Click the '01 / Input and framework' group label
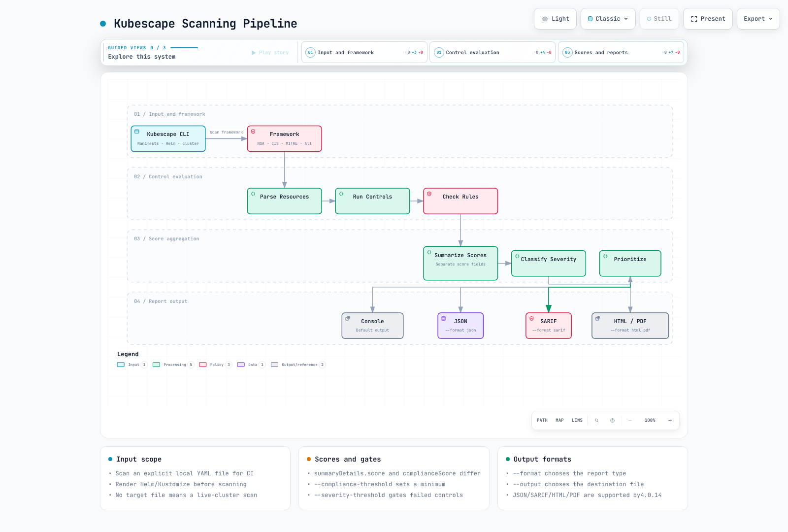The image size is (788, 532). click(169, 114)
